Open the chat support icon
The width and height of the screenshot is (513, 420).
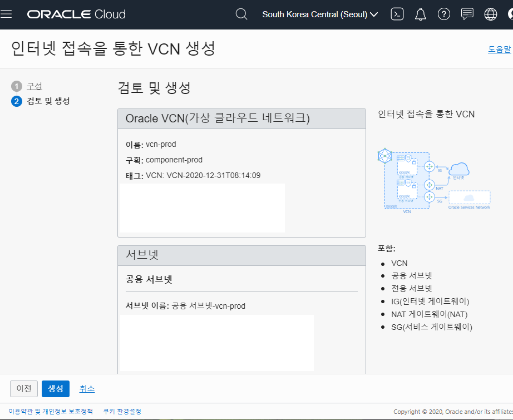coord(467,14)
